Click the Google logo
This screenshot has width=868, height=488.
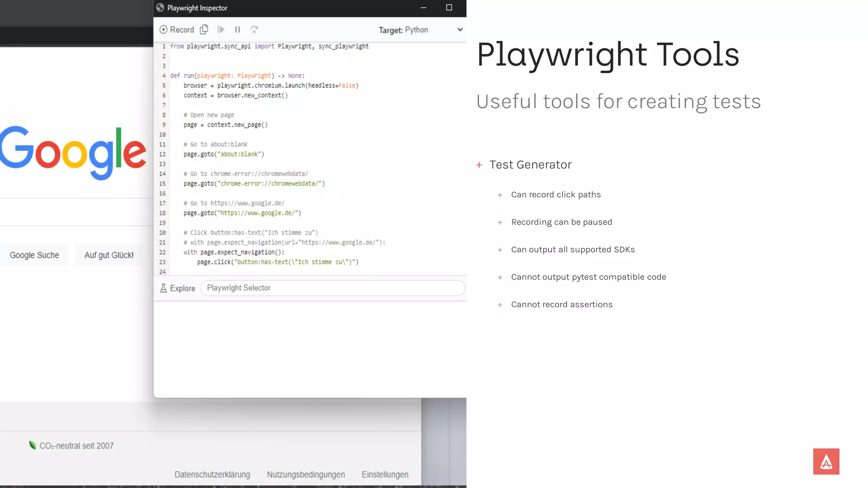point(73,152)
